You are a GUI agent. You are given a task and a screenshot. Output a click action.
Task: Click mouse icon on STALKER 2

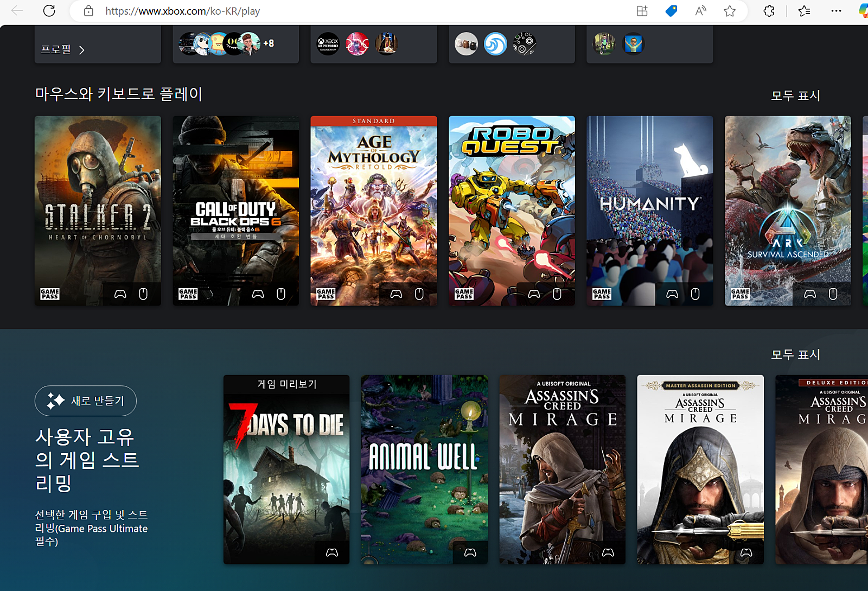(143, 294)
